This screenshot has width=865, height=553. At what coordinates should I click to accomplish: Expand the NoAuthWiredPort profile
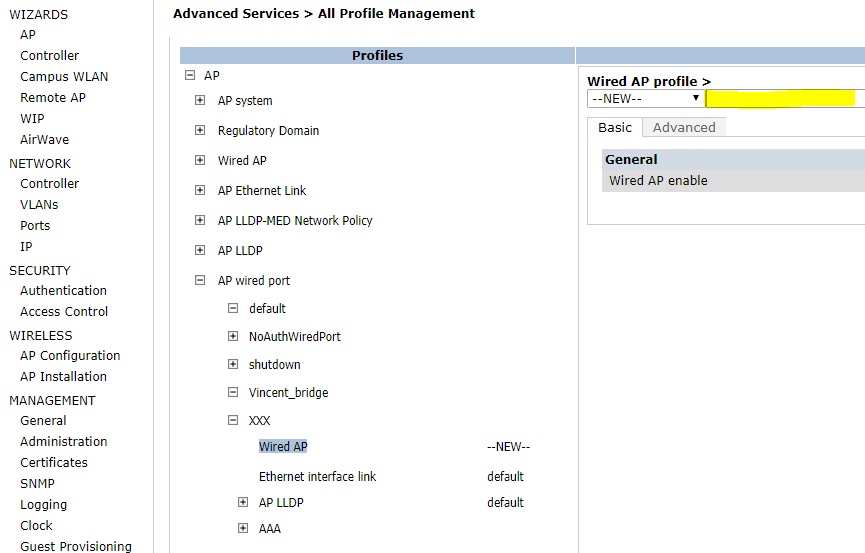pyautogui.click(x=233, y=336)
